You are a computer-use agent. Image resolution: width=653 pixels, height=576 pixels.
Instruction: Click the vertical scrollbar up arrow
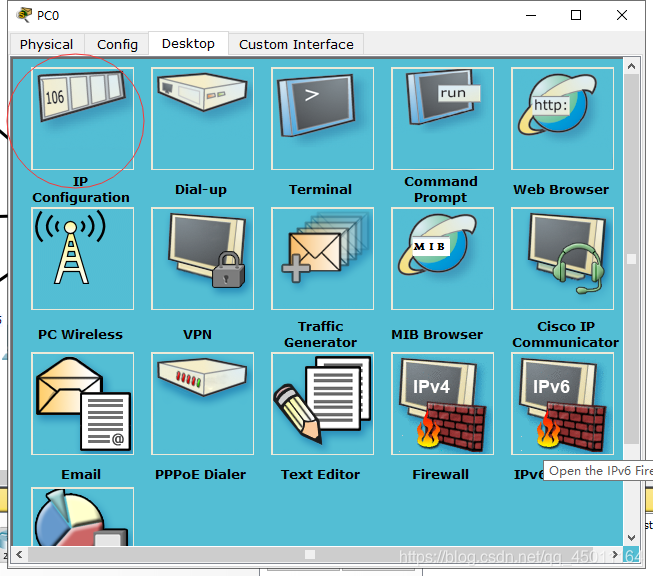click(x=631, y=66)
